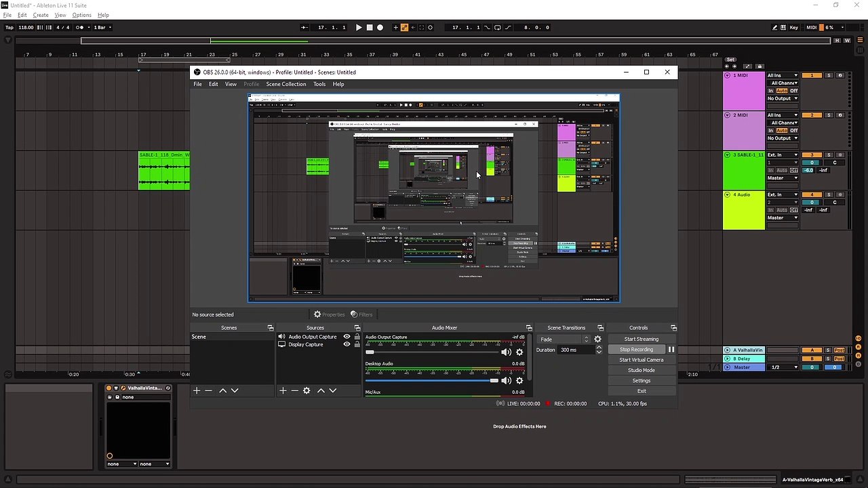The width and height of the screenshot is (868, 488).
Task: Solo Ableton track 1 MIDI
Action: tap(829, 75)
